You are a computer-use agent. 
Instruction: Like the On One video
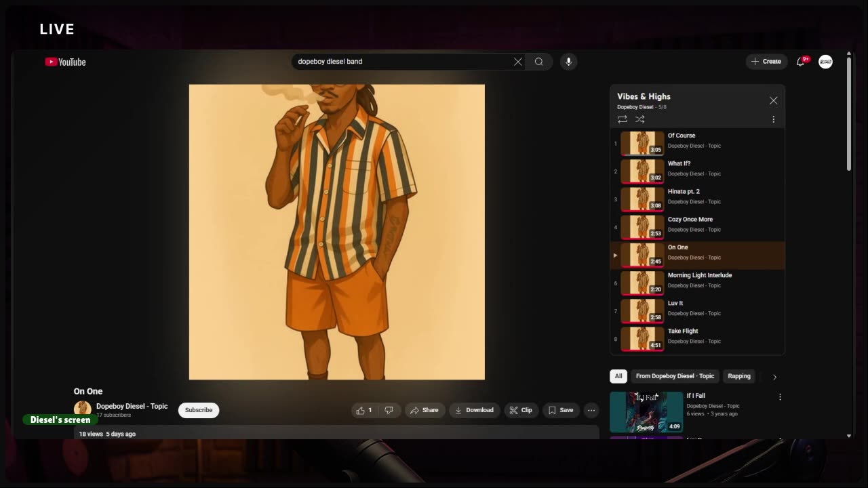[x=364, y=410]
